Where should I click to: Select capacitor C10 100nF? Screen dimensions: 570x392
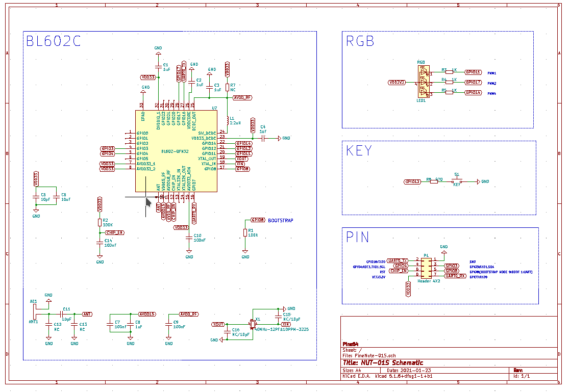(x=189, y=238)
